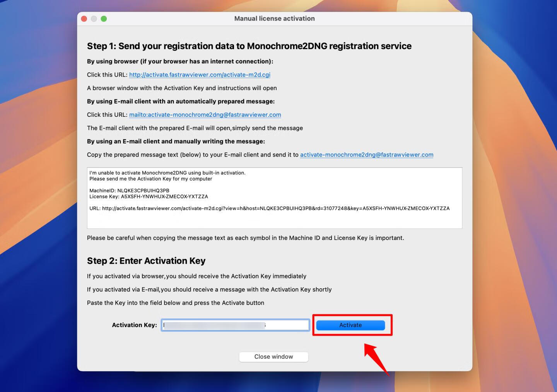The height and width of the screenshot is (392, 557).
Task: Click the Close window button
Action: pyautogui.click(x=273, y=357)
